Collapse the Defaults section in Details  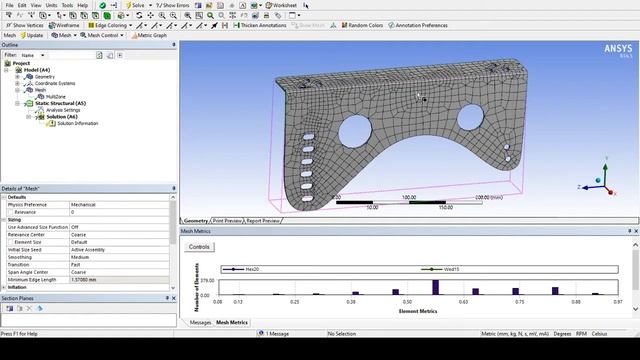pos(4,197)
